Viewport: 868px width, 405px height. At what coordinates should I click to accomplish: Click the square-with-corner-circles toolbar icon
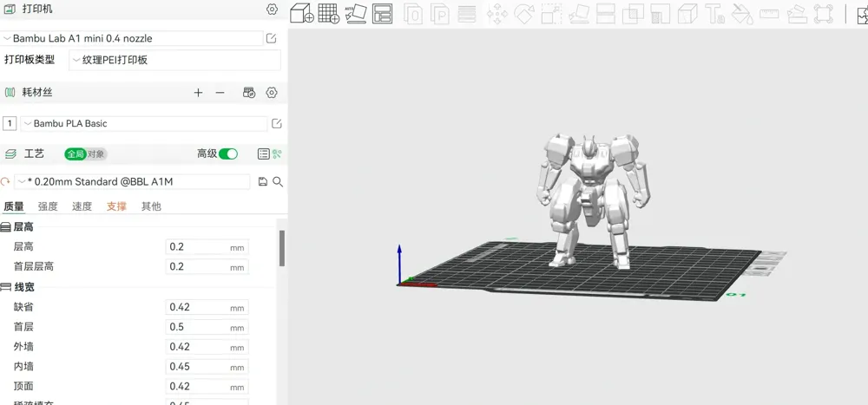coord(824,14)
